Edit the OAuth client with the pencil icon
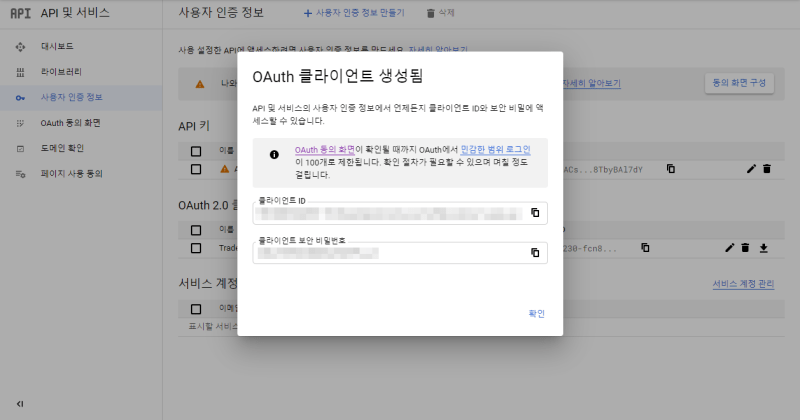The height and width of the screenshot is (420, 800). pyautogui.click(x=730, y=248)
